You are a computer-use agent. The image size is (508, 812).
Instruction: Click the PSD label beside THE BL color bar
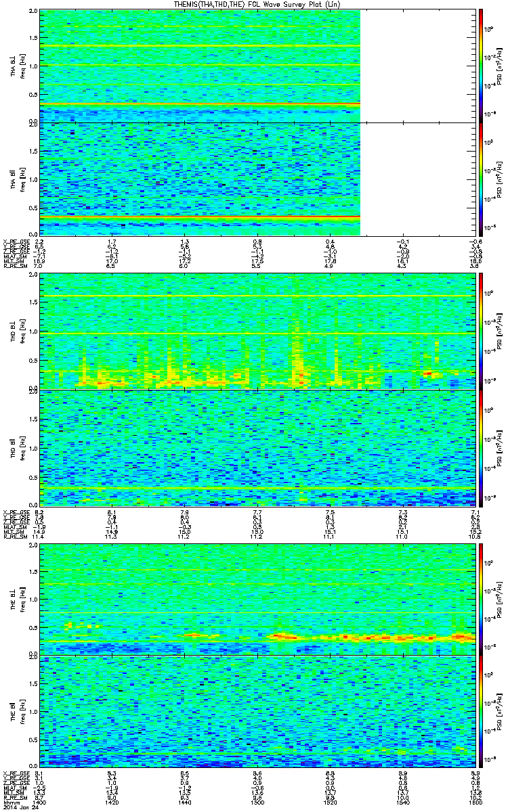pos(499,598)
